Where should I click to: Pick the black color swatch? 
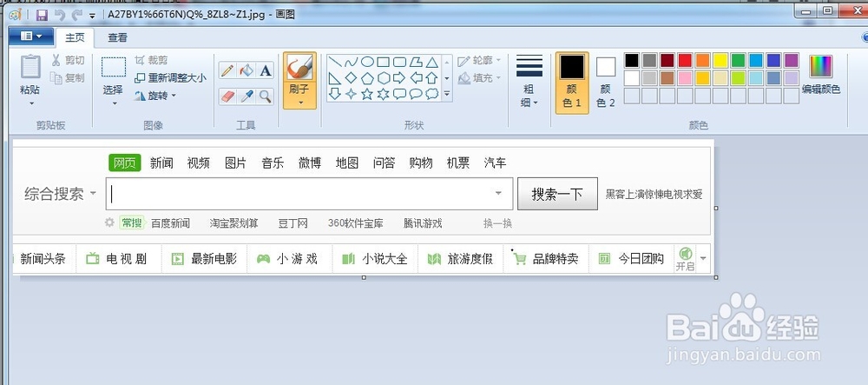632,60
